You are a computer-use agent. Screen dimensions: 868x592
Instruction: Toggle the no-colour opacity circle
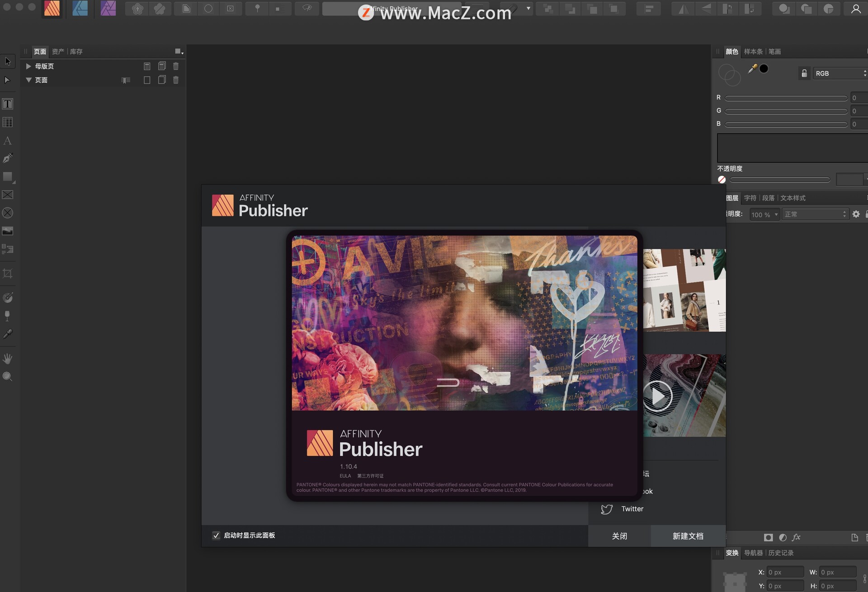pos(722,180)
